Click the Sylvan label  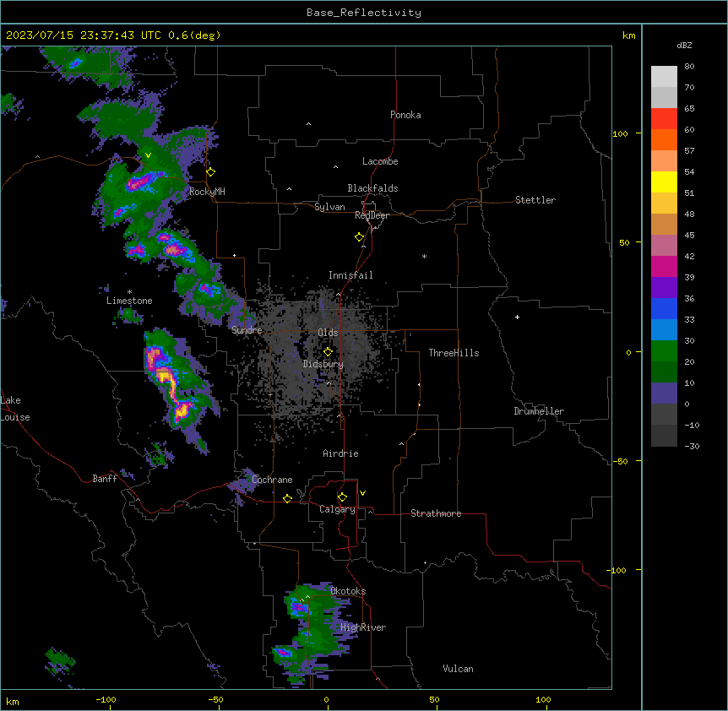329,207
